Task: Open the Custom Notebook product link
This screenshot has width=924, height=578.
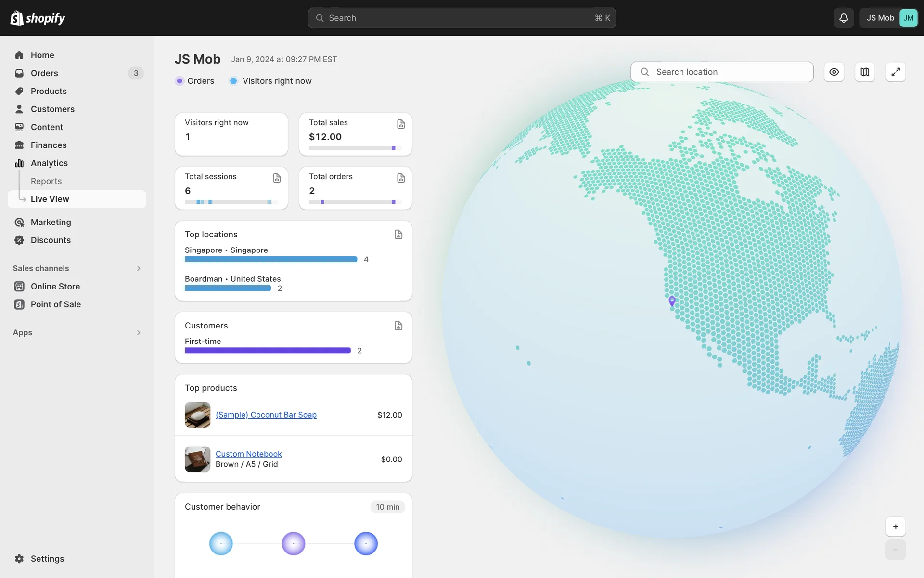Action: pyautogui.click(x=248, y=454)
